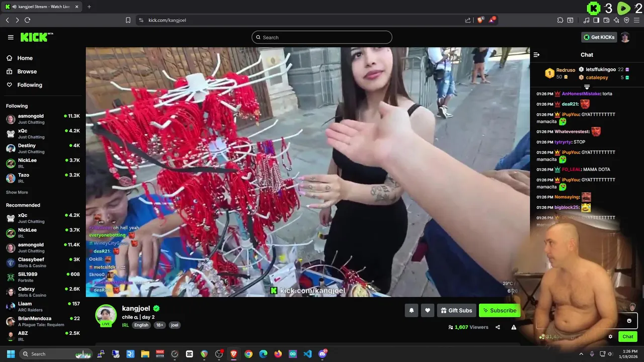The width and height of the screenshot is (644, 362).
Task: Open Brave VPN shield icon
Action: click(626, 20)
